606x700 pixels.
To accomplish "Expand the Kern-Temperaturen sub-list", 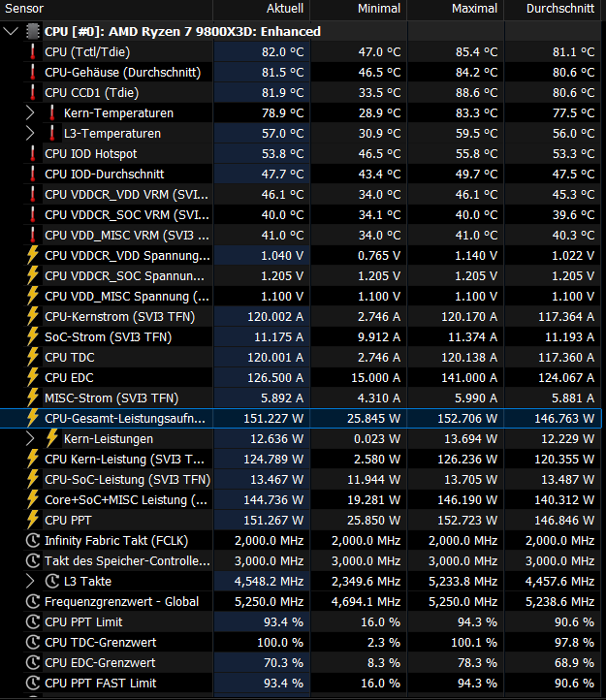I will coord(30,112).
